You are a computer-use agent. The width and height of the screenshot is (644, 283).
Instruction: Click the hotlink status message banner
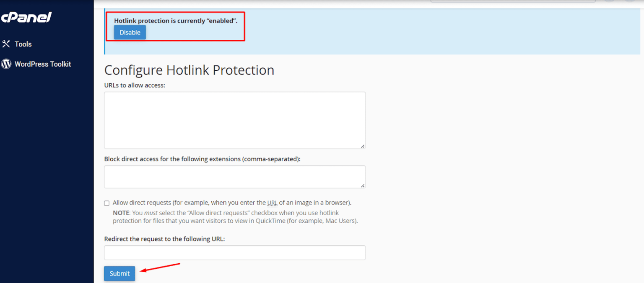[175, 21]
